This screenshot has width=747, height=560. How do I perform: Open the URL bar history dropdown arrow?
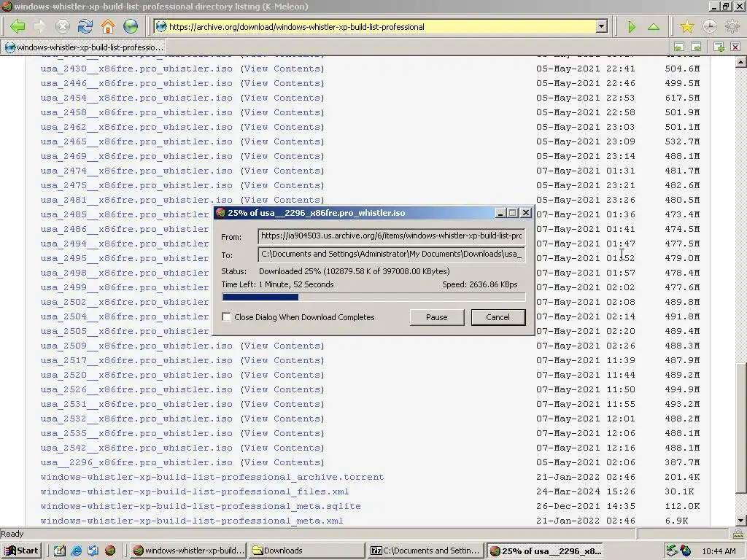602,27
